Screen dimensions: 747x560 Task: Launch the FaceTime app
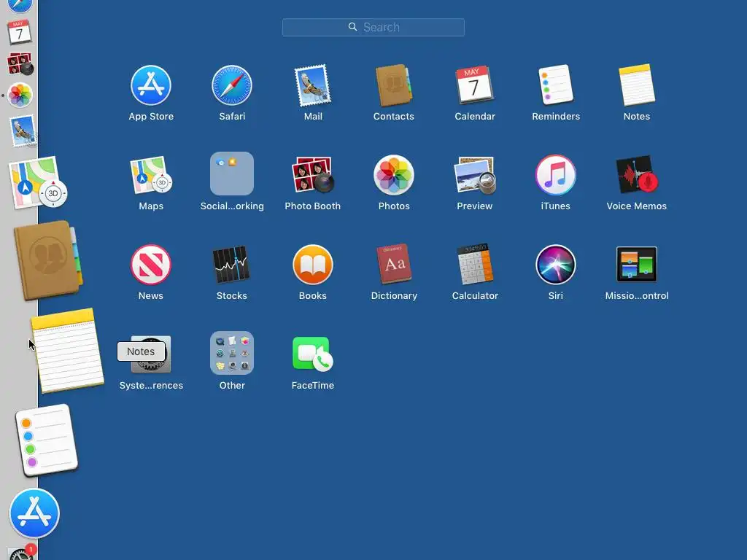point(313,354)
